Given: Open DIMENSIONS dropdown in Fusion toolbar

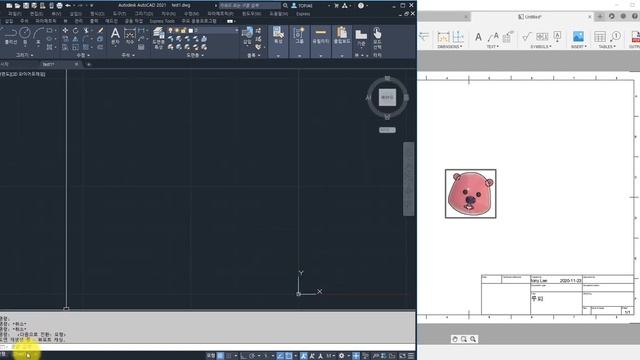Looking at the screenshot, I should [450, 47].
